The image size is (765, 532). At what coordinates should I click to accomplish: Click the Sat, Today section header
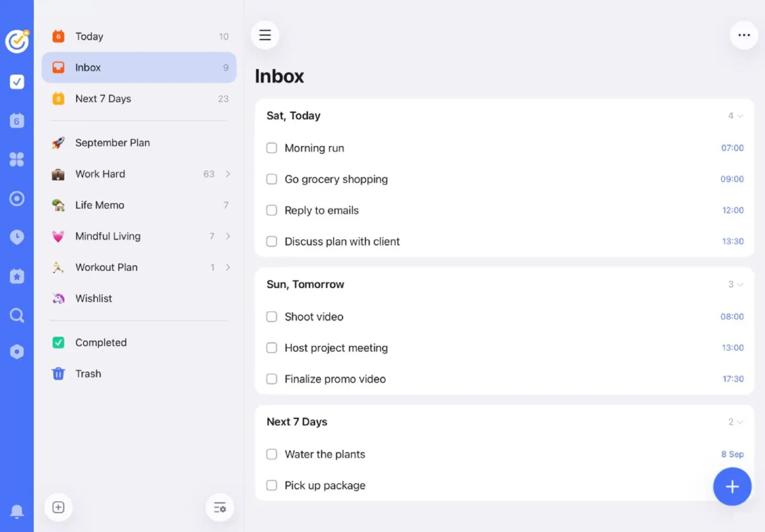[293, 115]
